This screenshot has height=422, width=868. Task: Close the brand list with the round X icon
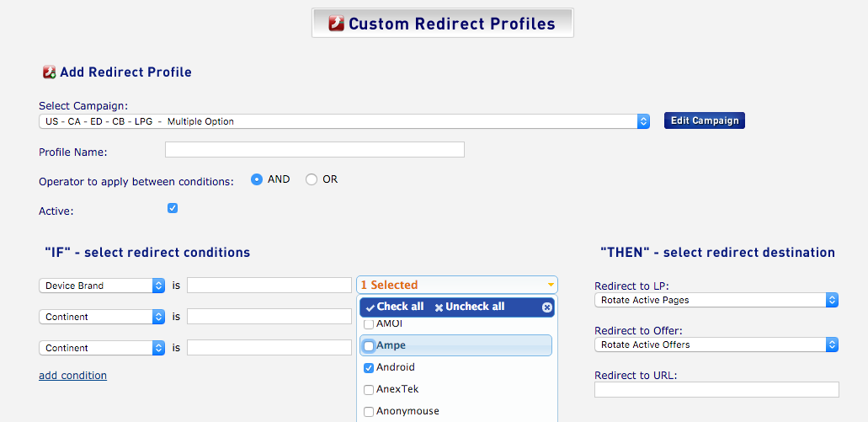(547, 307)
